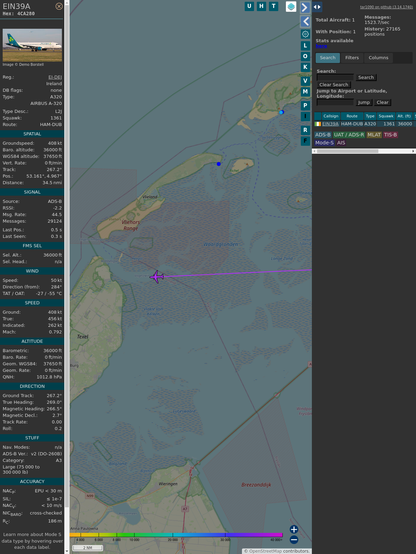
Task: Toggle the K map button
Action: pos(305,67)
